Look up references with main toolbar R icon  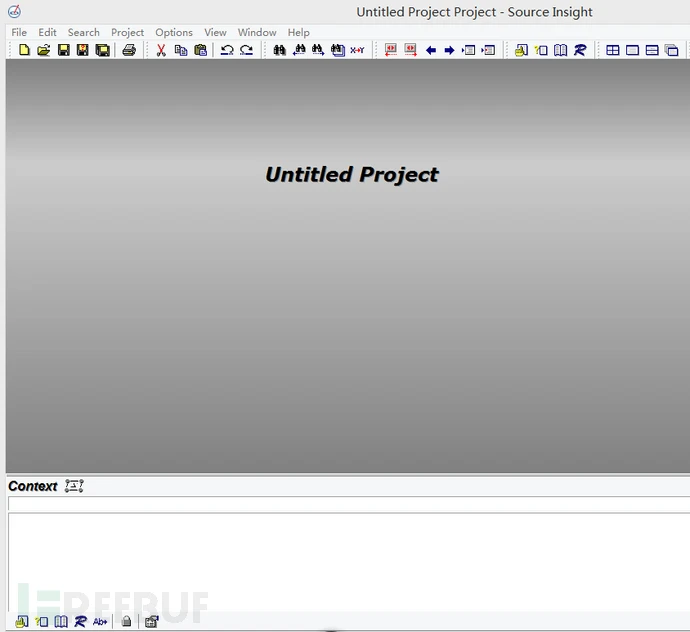[x=580, y=50]
